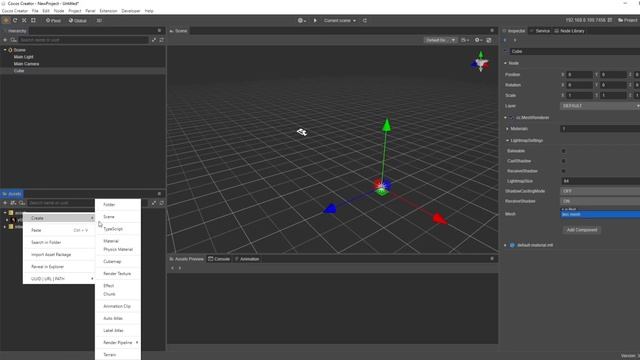Viewport: 640px width, 360px height.
Task: Open the Hierarchy panel menu icon
Action: tap(159, 31)
